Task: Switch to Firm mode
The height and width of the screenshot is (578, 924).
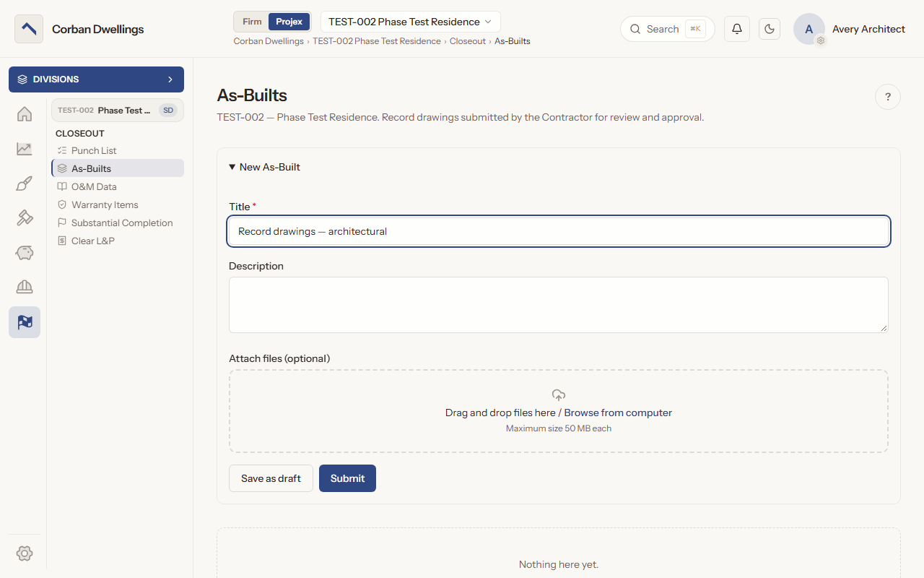Action: click(x=252, y=22)
